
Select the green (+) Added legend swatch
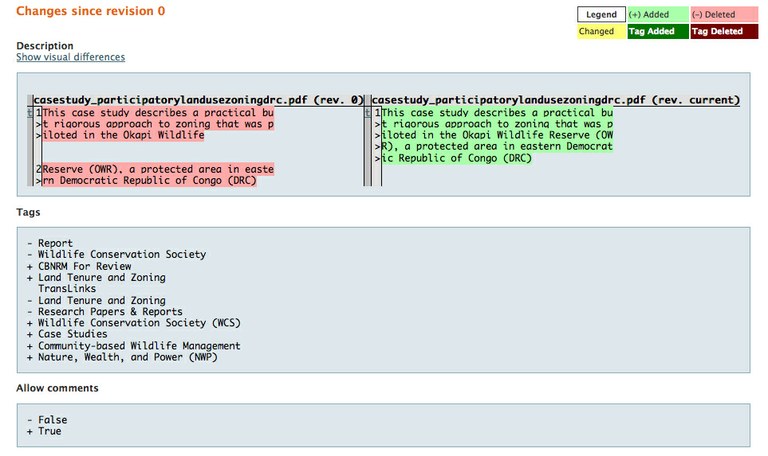657,15
